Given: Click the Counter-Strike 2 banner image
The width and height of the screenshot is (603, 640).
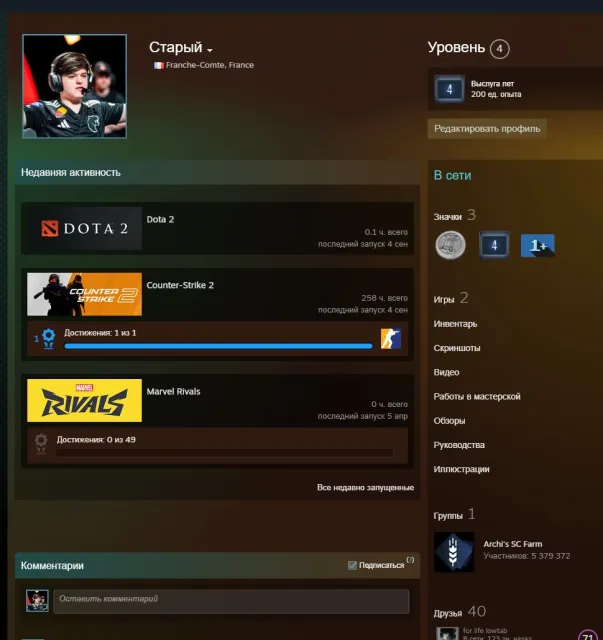Looking at the screenshot, I should (85, 294).
